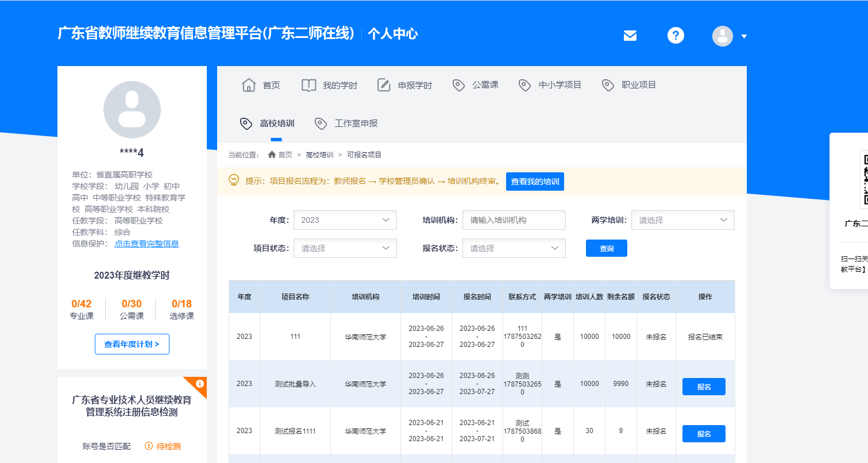Click the user avatar in top header
868x463 pixels.
[x=722, y=36]
